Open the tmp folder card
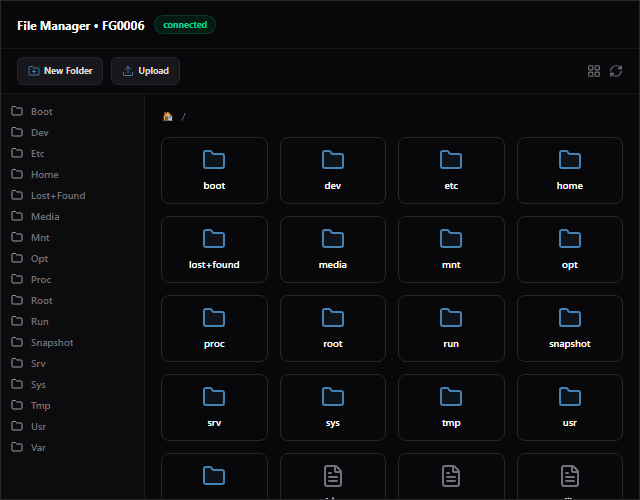 coord(451,407)
